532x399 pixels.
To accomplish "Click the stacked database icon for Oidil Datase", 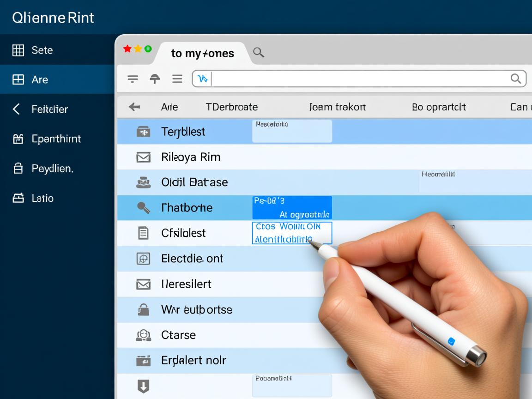I will pos(144,182).
